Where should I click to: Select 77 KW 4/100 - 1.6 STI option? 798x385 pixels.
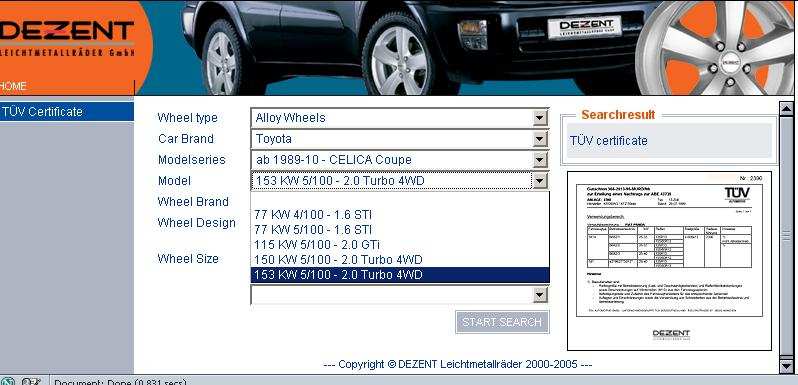pyautogui.click(x=400, y=214)
